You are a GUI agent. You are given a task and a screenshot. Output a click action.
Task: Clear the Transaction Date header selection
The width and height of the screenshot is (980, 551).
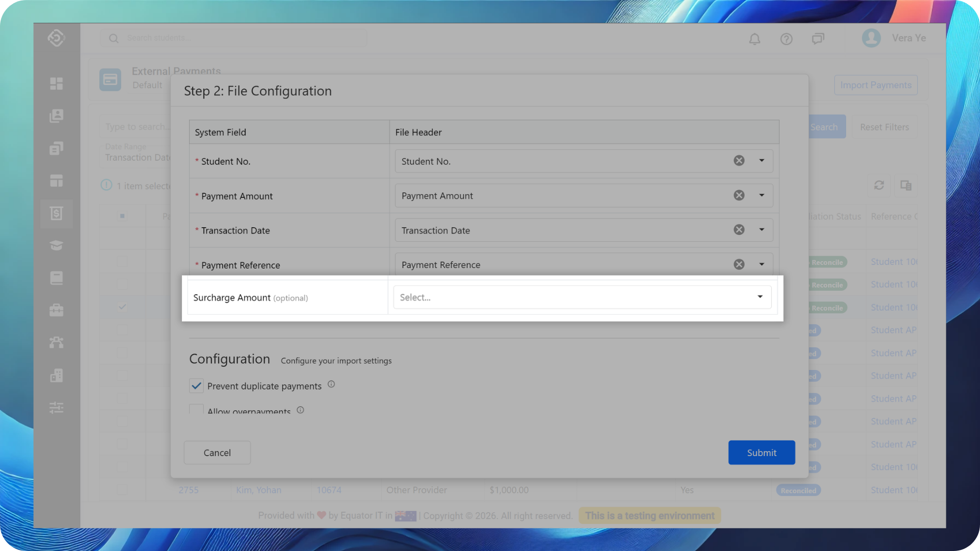pos(739,230)
